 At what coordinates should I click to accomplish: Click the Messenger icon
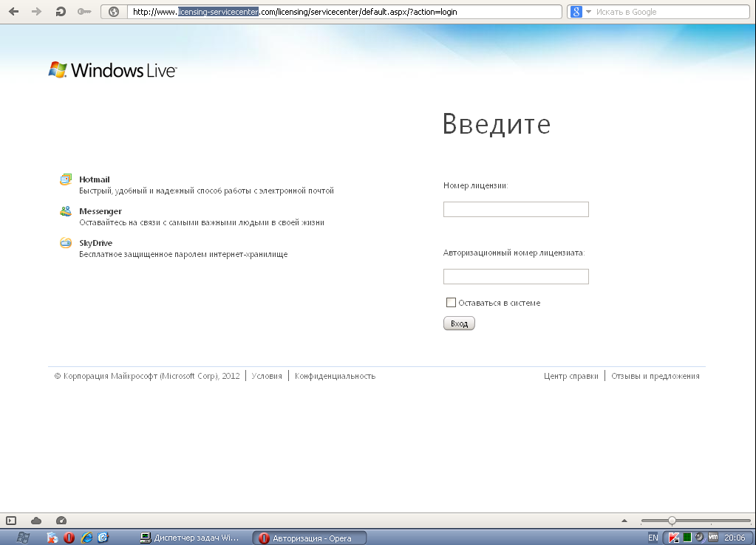tap(66, 211)
